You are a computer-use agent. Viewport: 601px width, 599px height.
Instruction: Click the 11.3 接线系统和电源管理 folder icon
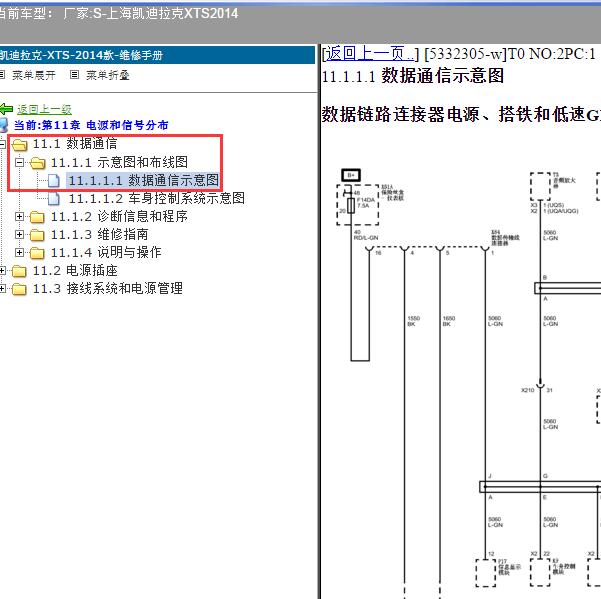(19, 289)
